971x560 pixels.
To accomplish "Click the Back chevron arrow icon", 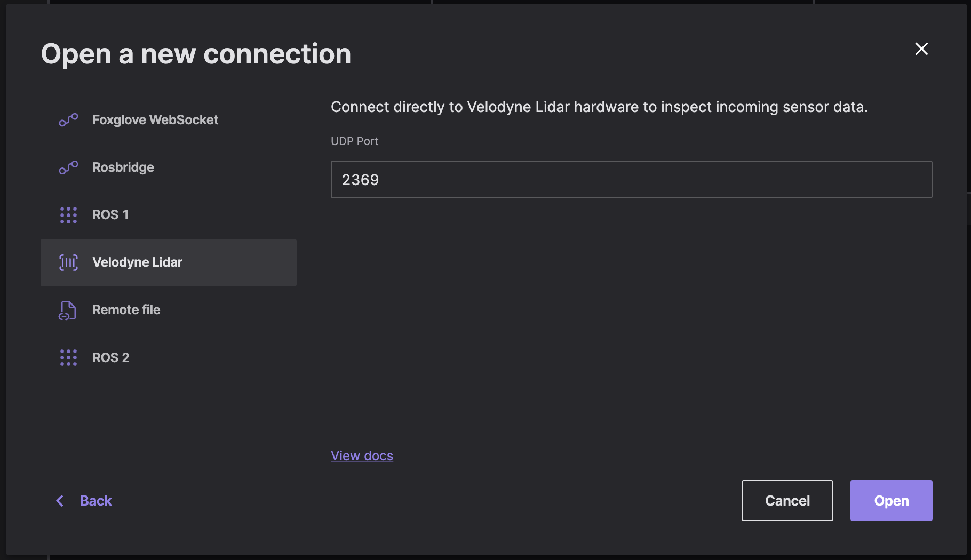I will [60, 501].
